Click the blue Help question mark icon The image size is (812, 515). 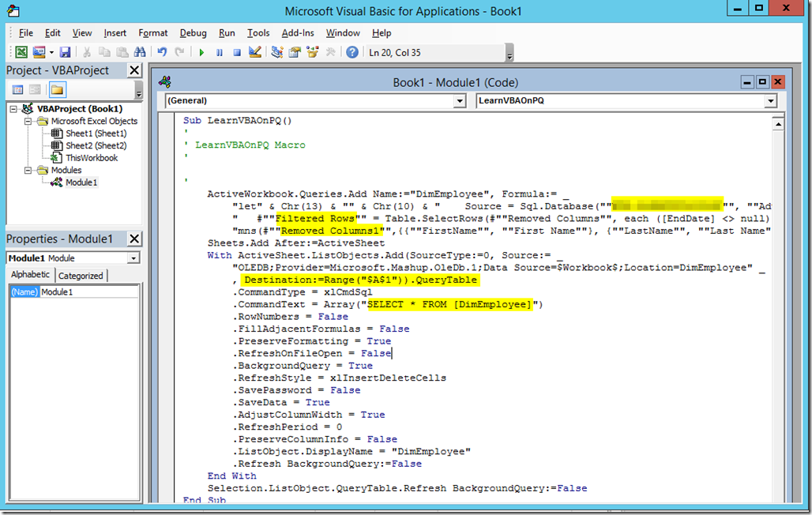coord(352,52)
